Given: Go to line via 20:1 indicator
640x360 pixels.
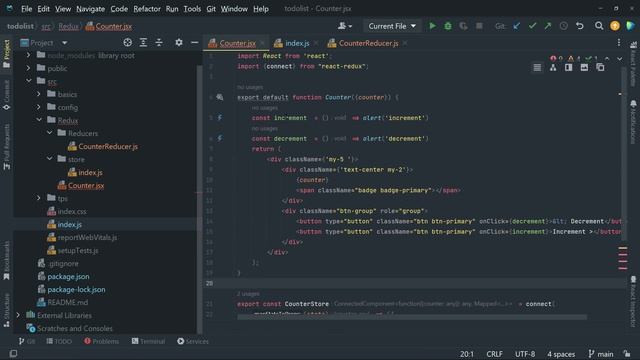Looking at the screenshot, I should click(x=467, y=354).
